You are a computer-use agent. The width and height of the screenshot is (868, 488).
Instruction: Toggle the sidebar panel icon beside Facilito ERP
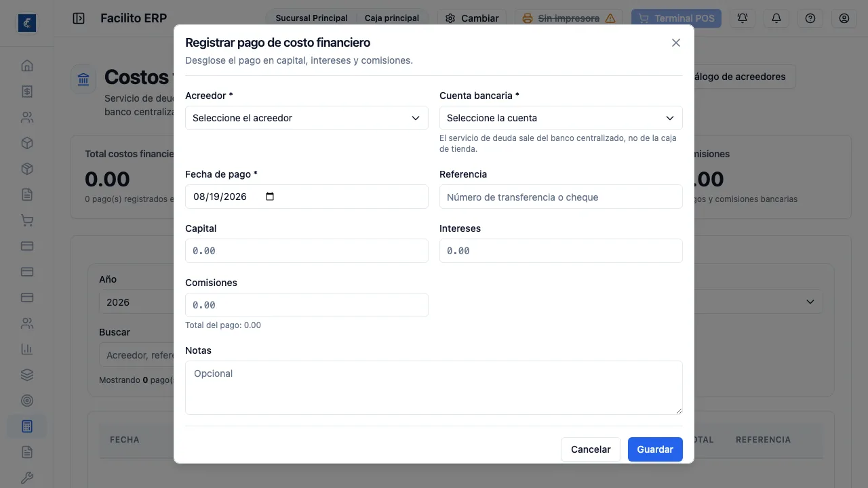79,18
